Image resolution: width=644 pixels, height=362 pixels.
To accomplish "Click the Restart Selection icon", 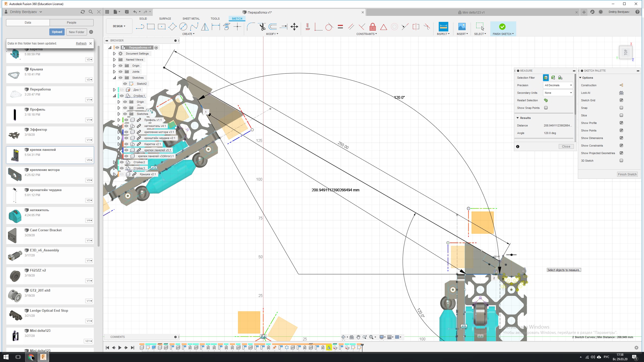I will pyautogui.click(x=546, y=100).
